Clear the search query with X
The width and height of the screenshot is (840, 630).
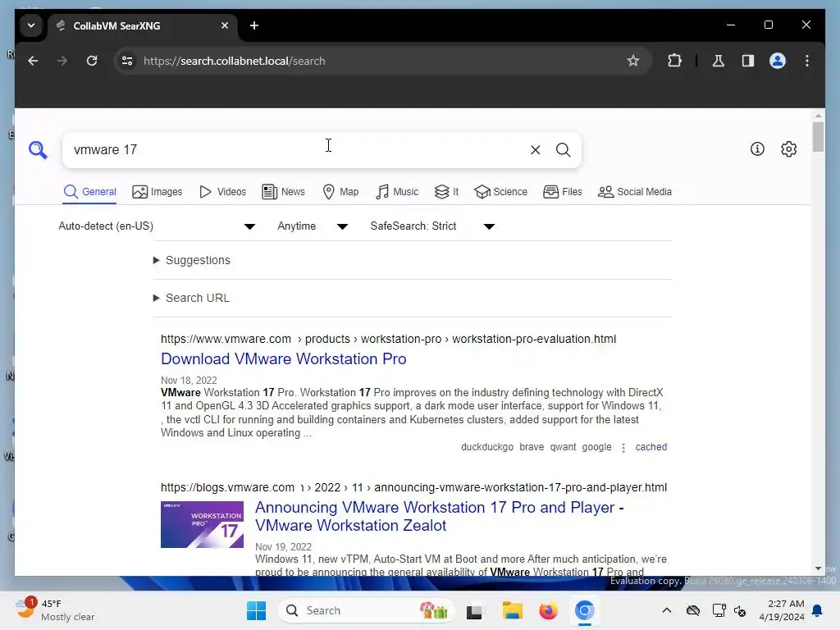[x=535, y=150]
